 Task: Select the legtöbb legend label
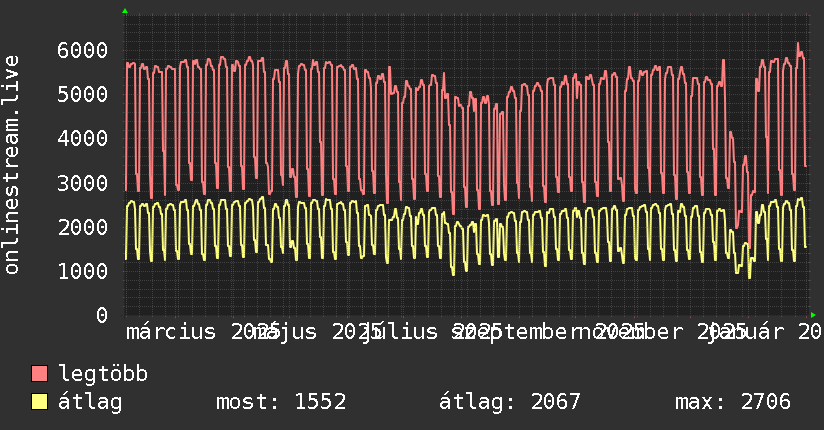[x=103, y=374]
